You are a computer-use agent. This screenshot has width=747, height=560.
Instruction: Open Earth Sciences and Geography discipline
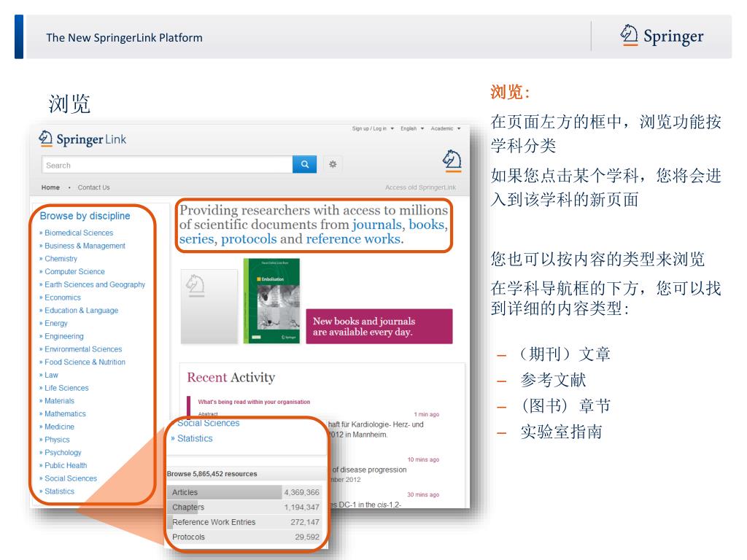pyautogui.click(x=95, y=284)
